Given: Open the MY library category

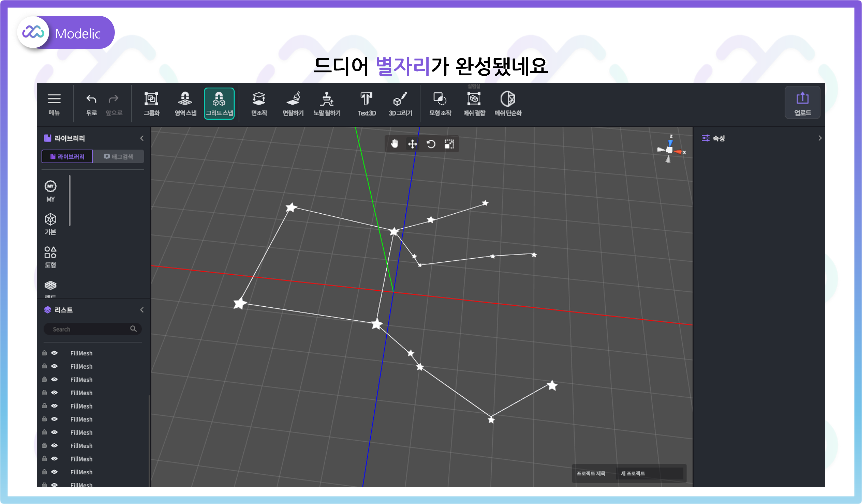Looking at the screenshot, I should (51, 191).
